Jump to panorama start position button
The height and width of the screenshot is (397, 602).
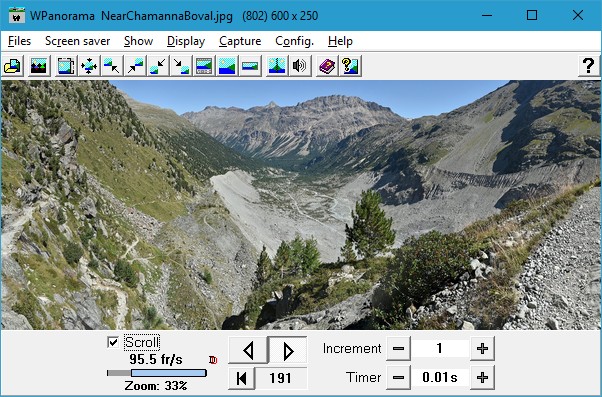[241, 378]
